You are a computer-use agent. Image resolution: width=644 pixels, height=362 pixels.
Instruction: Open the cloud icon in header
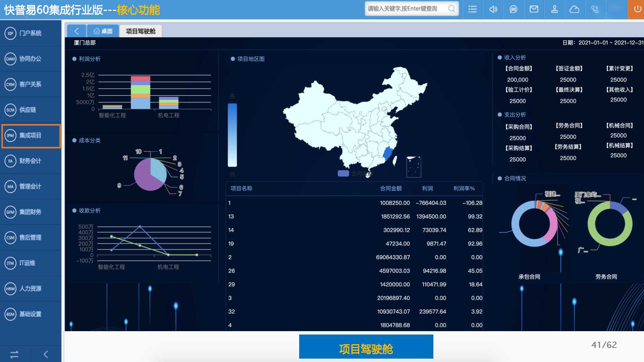[574, 9]
